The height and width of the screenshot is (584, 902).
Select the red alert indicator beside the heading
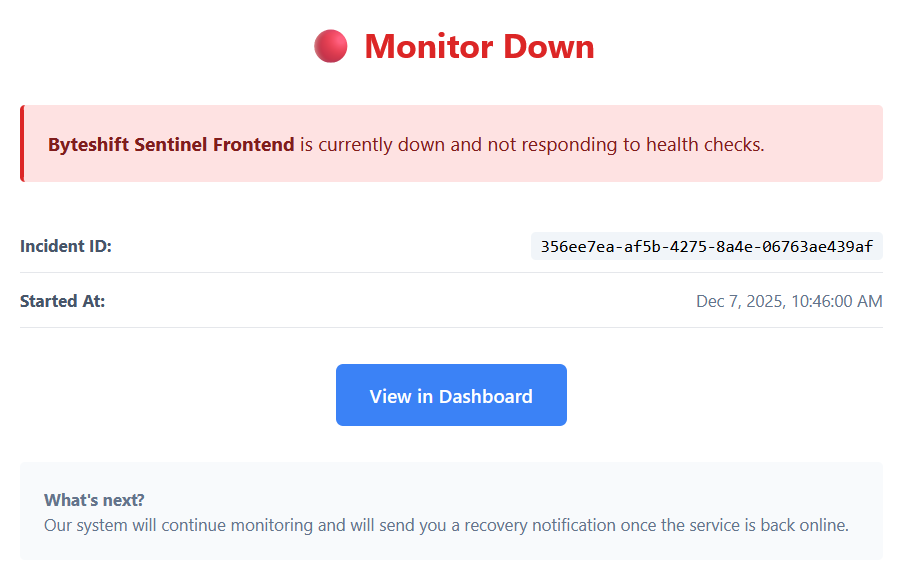coord(329,45)
